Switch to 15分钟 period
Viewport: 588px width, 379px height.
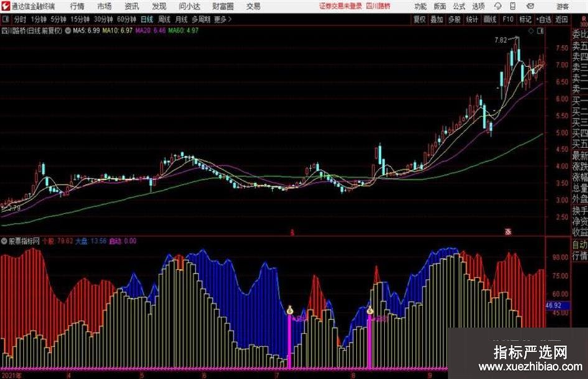(x=80, y=19)
